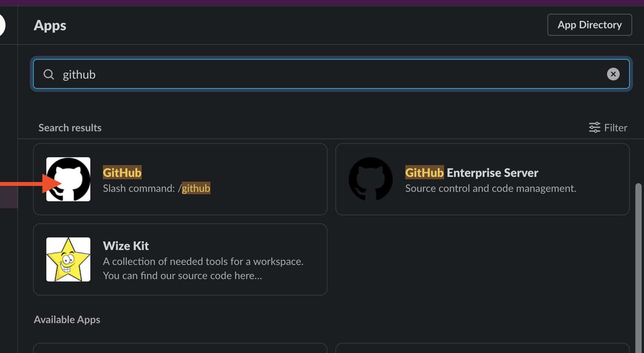Open the Wize Kit star icon

click(x=68, y=259)
